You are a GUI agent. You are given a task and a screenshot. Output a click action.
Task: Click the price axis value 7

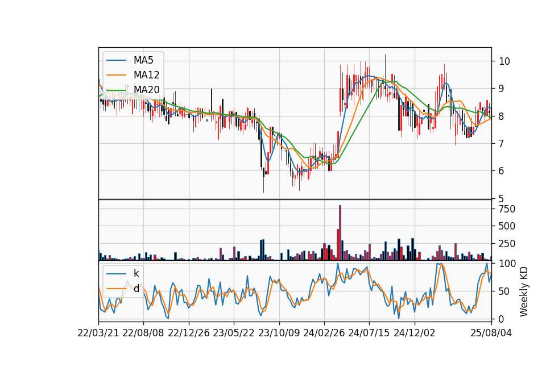click(x=502, y=143)
